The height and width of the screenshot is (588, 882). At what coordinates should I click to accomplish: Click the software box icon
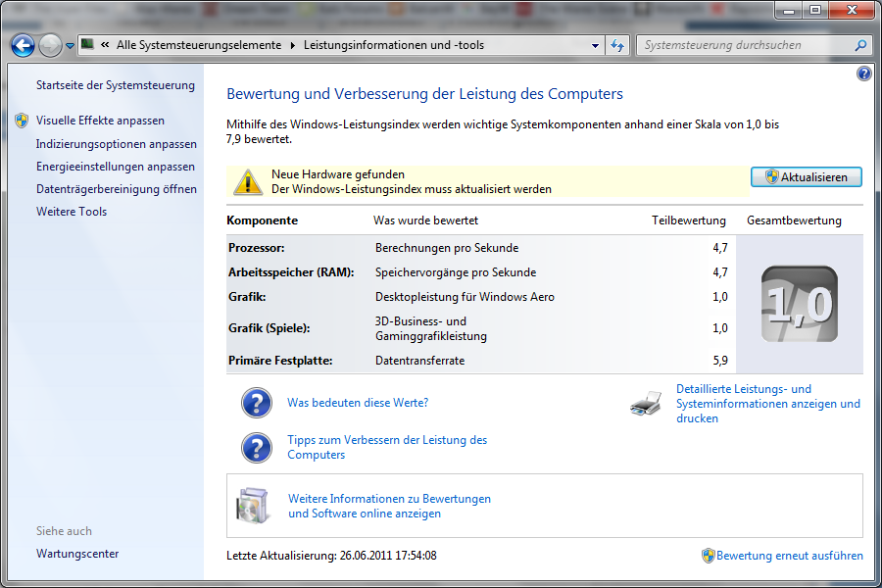[253, 506]
